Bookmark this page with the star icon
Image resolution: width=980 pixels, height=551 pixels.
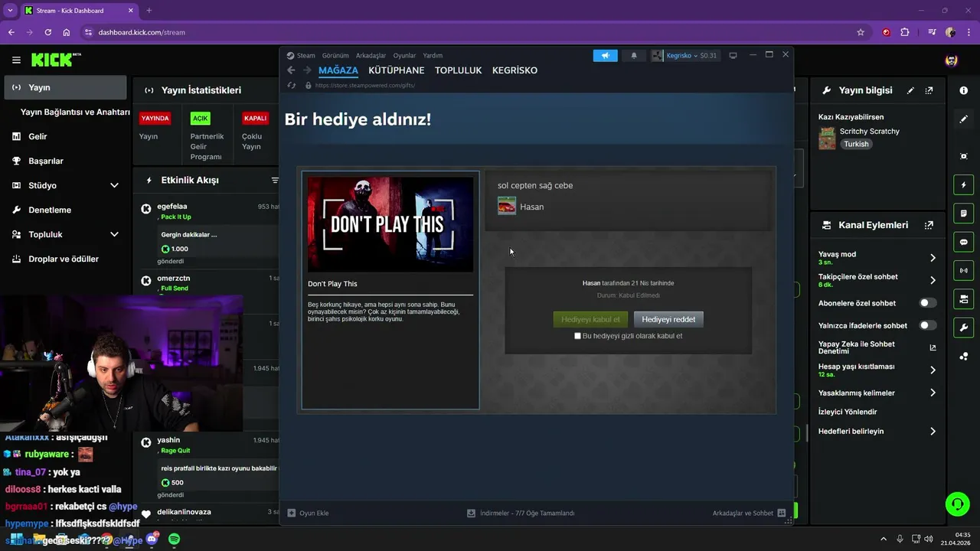861,32
